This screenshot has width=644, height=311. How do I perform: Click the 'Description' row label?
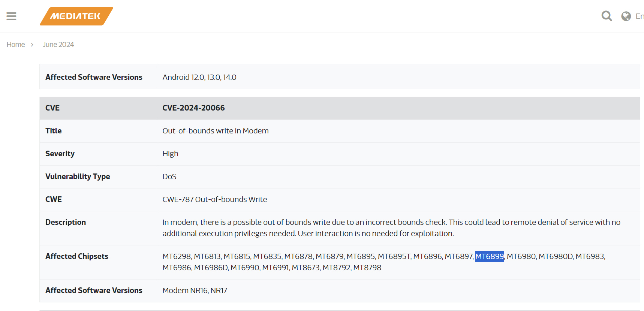66,222
